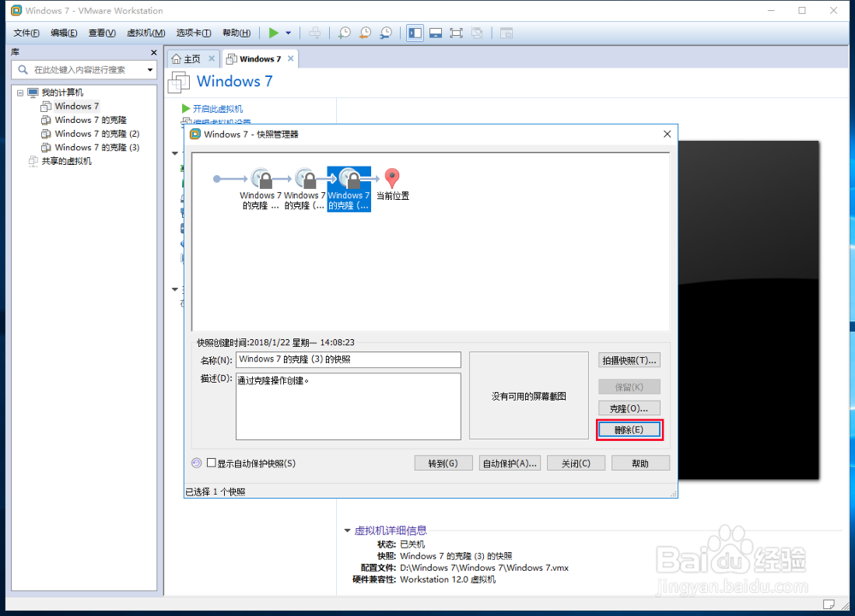The width and height of the screenshot is (855, 616).
Task: Click the take snapshot toolbar icon
Action: (344, 33)
